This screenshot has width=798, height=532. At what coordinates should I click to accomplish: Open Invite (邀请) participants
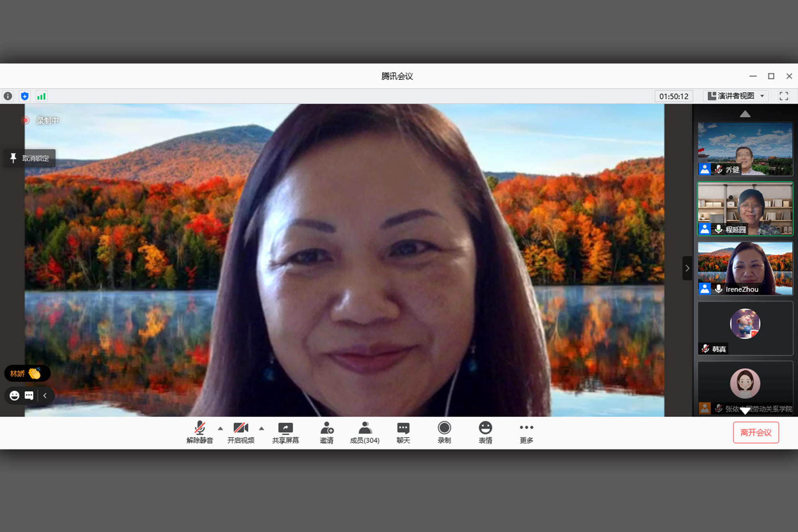point(326,433)
